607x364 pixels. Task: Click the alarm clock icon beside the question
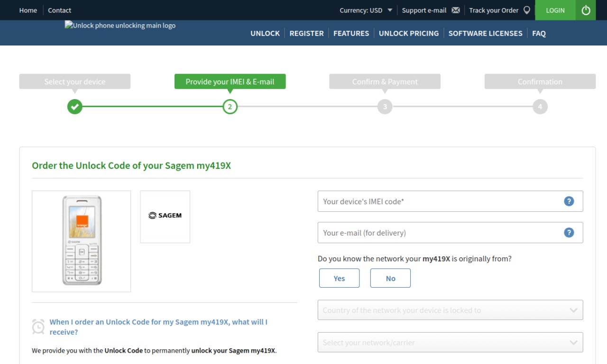click(x=38, y=327)
